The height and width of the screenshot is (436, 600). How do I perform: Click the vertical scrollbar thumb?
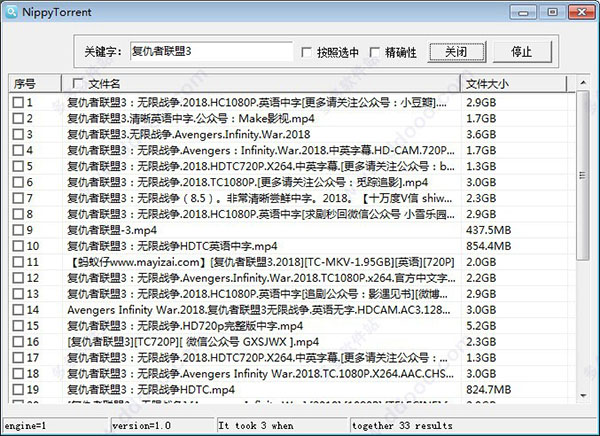[x=583, y=175]
